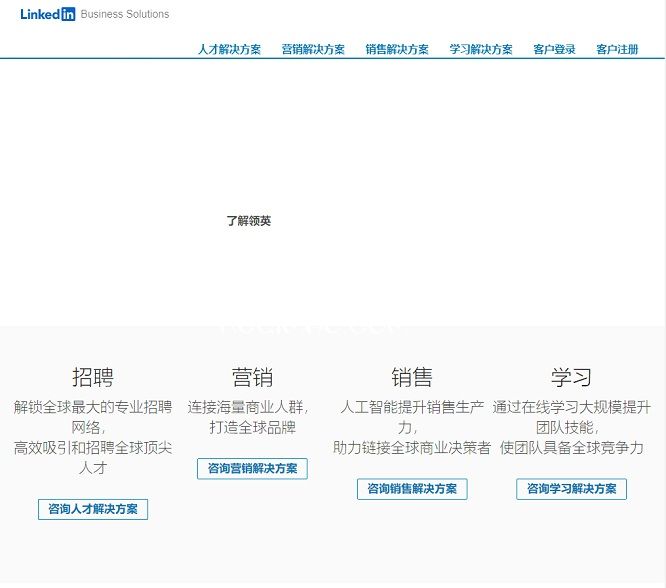Go to 学习解决方案 in the navigation bar
Screen dimensions: 666x588
point(481,49)
